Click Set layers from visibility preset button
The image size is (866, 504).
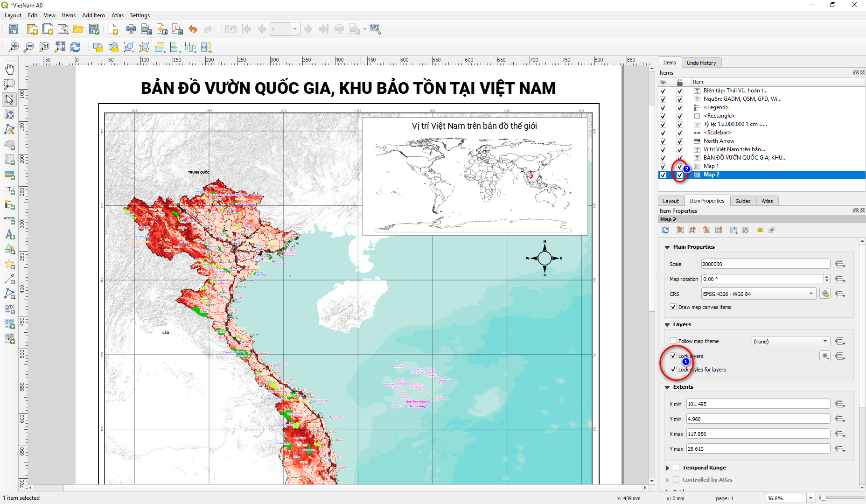(x=825, y=356)
